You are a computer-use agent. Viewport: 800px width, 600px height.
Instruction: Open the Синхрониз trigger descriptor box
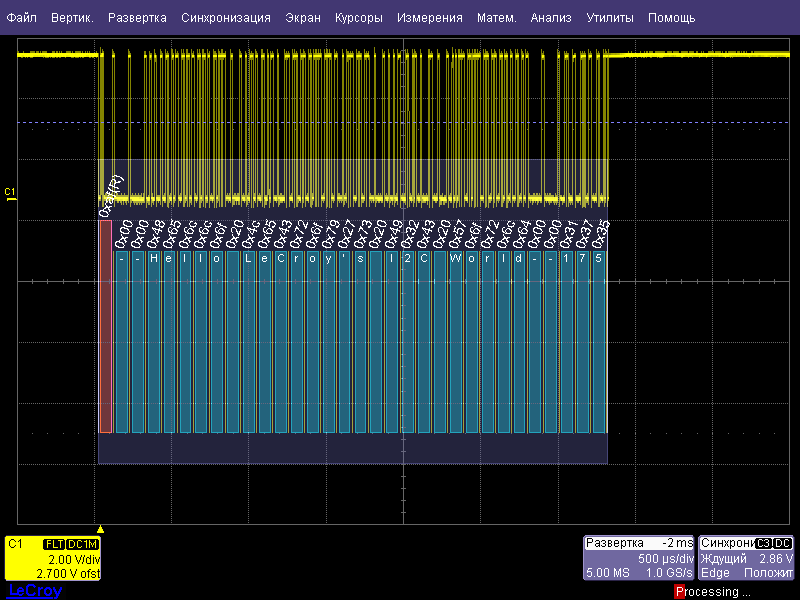[x=747, y=558]
